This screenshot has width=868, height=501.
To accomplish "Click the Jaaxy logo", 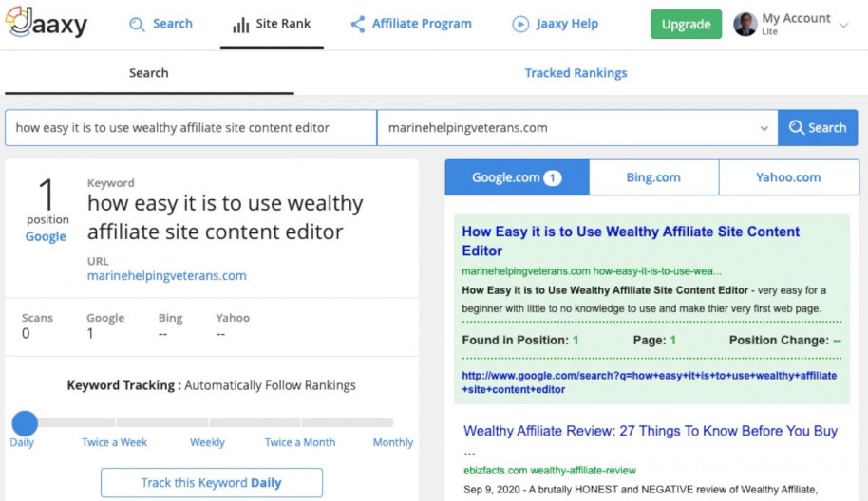I will coord(47,22).
